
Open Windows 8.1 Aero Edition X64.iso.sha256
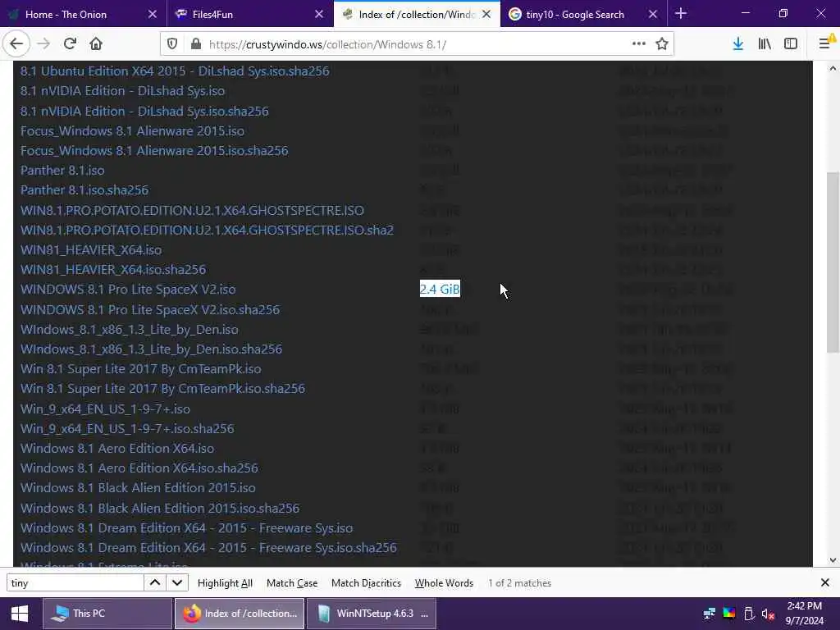point(139,468)
